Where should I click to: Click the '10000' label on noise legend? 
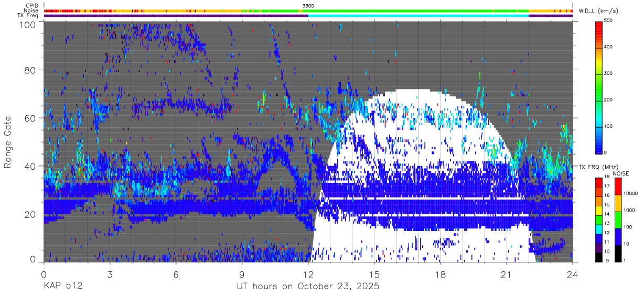coord(632,194)
